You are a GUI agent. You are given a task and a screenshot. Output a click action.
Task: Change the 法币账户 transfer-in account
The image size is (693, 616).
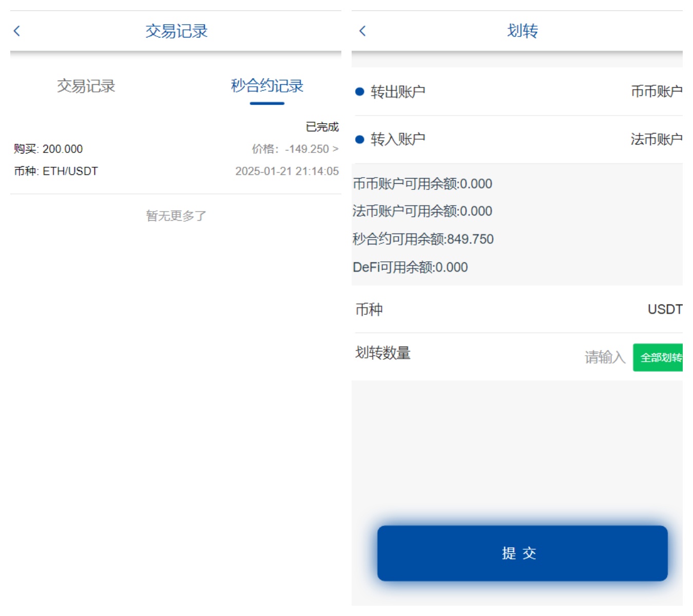656,140
